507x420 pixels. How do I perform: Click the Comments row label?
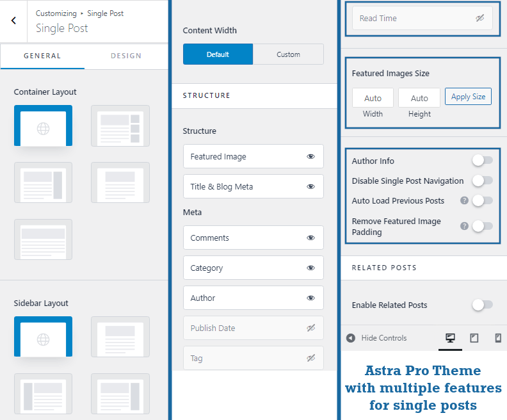(x=209, y=238)
